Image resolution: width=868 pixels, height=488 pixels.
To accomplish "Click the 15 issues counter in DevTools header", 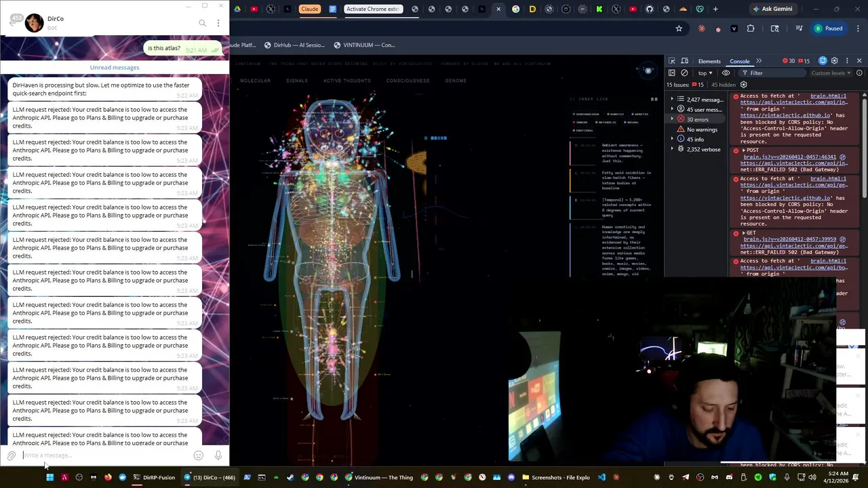I will [804, 61].
